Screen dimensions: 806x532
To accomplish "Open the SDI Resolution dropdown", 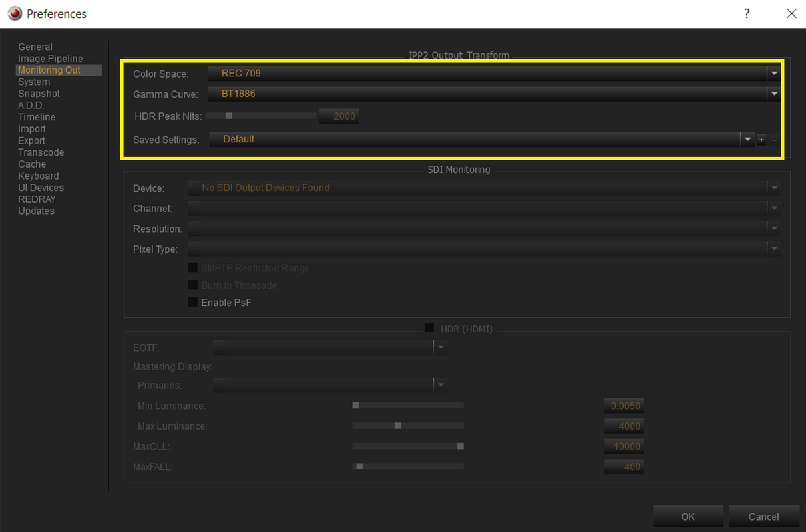I will point(484,229).
